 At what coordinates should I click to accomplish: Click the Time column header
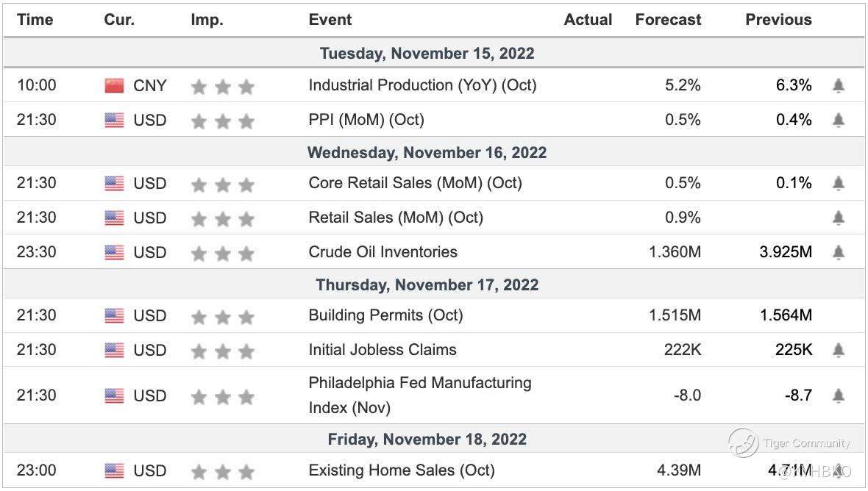click(x=35, y=21)
